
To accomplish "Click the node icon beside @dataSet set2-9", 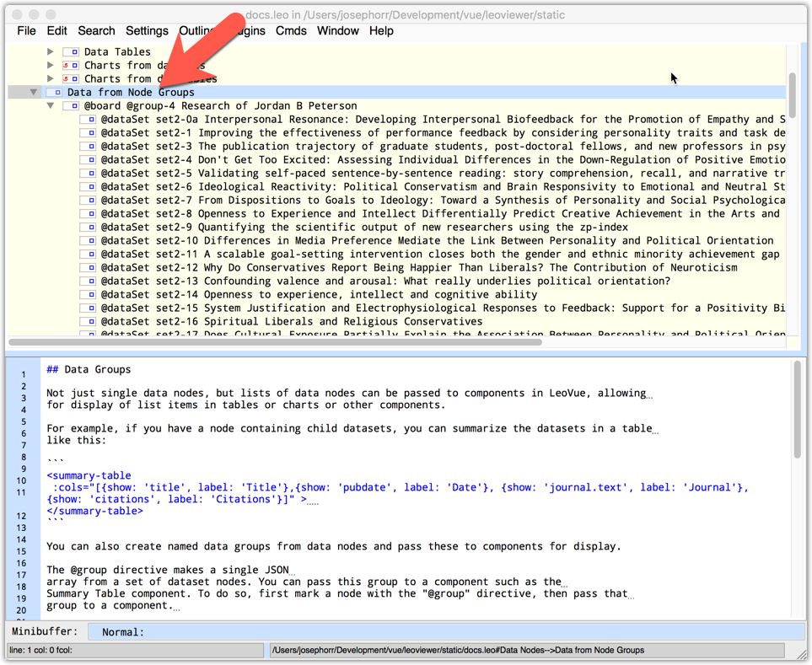I will click(x=91, y=227).
